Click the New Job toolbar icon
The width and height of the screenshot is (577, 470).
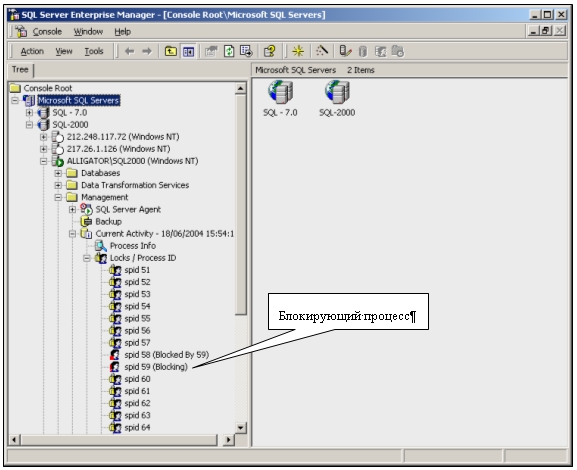coord(398,51)
